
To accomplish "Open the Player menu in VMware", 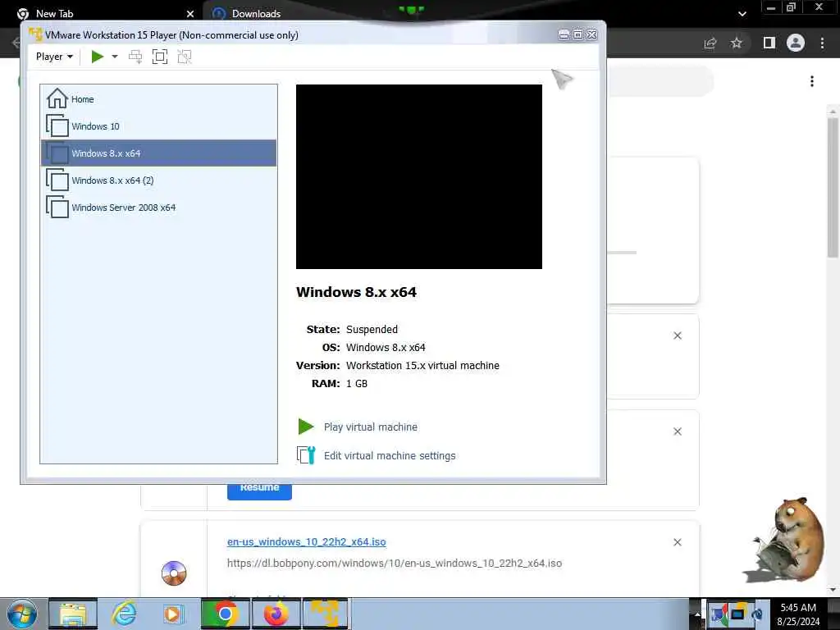I will [54, 57].
